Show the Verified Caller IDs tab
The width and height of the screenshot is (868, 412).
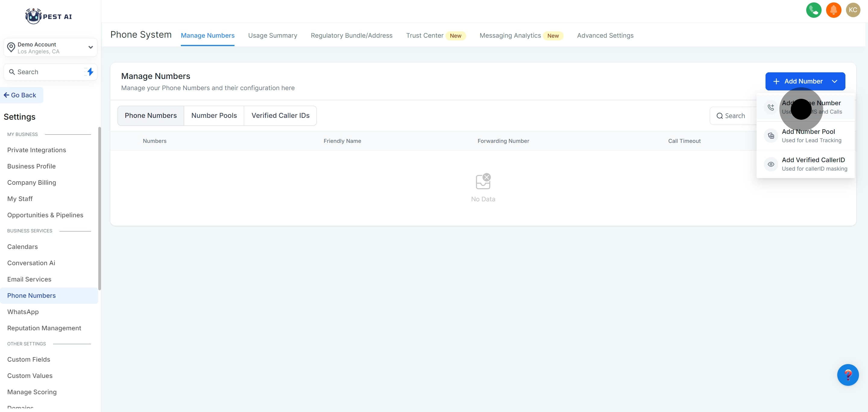[x=280, y=115]
